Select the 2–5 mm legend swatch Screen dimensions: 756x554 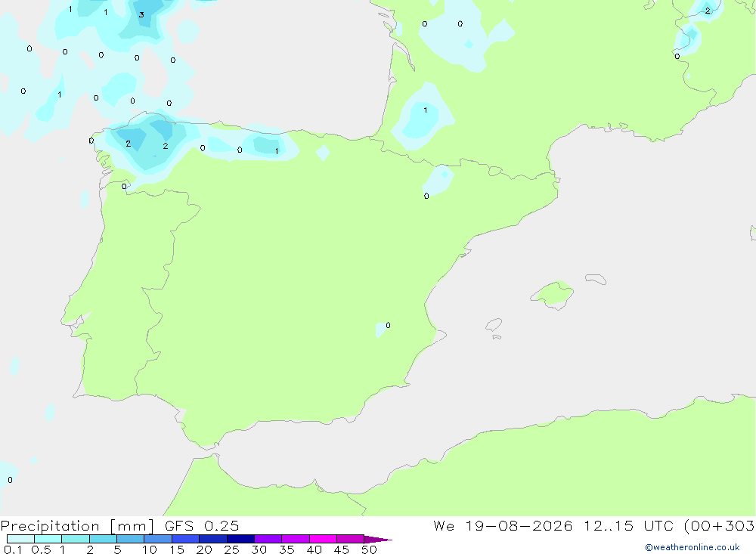coord(103,539)
